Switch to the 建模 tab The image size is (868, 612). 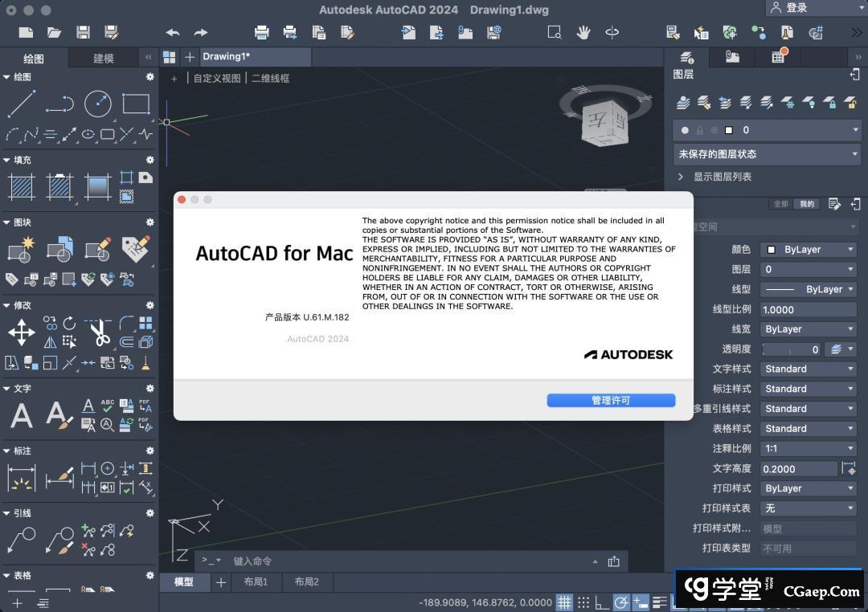click(104, 58)
